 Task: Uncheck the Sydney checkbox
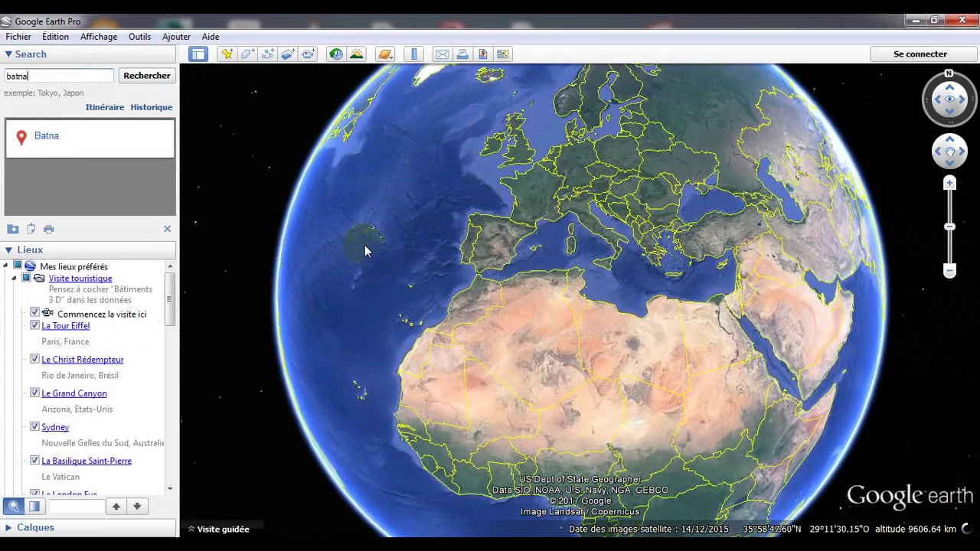click(x=34, y=426)
